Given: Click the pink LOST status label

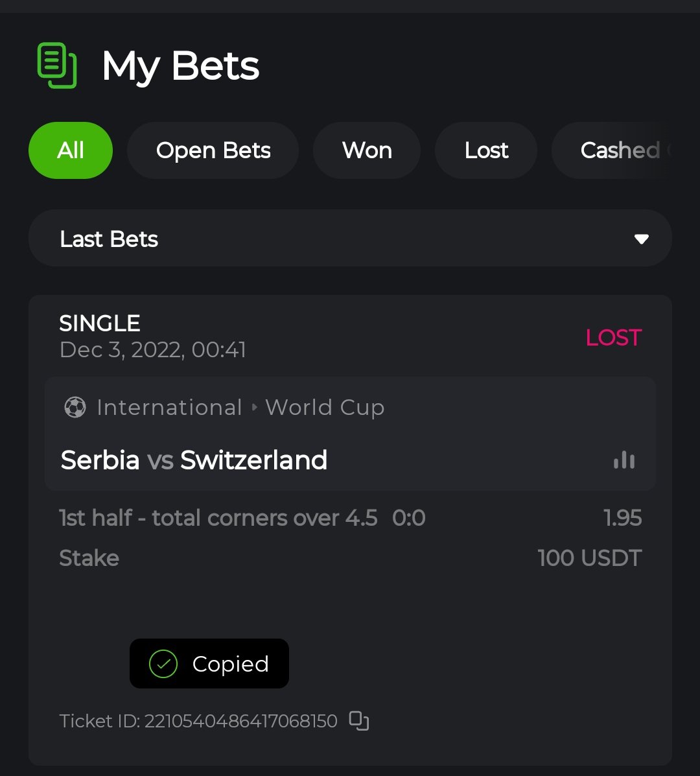Looking at the screenshot, I should 613,337.
